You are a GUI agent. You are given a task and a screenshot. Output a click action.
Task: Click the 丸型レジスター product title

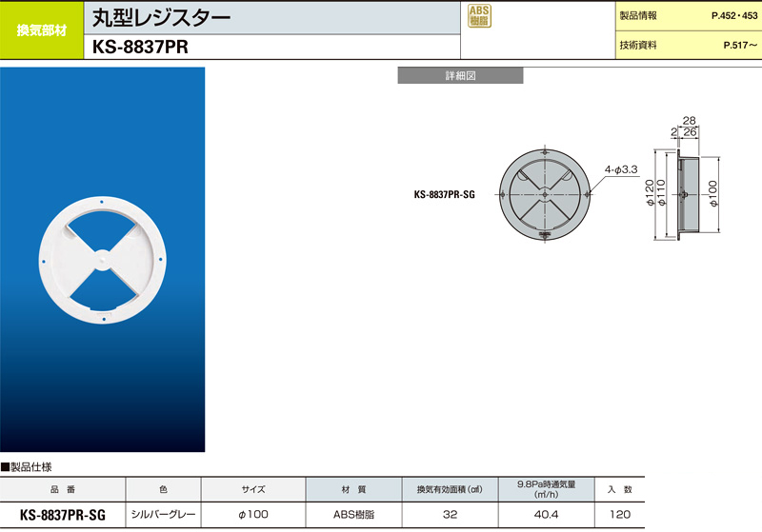click(x=161, y=18)
